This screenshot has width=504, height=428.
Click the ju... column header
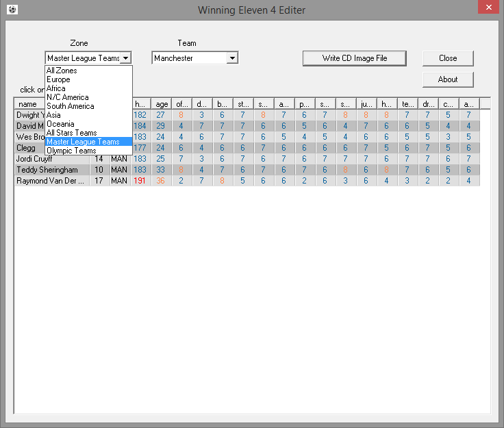367,104
